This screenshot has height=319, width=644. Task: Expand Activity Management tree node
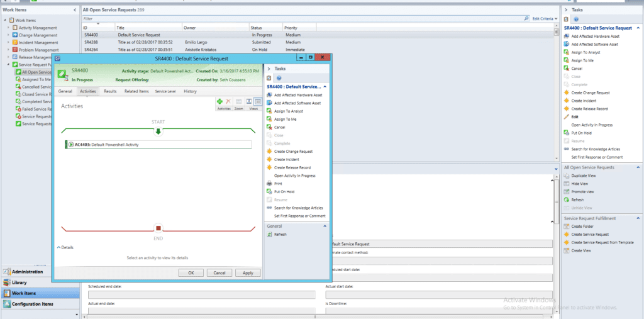(8, 28)
